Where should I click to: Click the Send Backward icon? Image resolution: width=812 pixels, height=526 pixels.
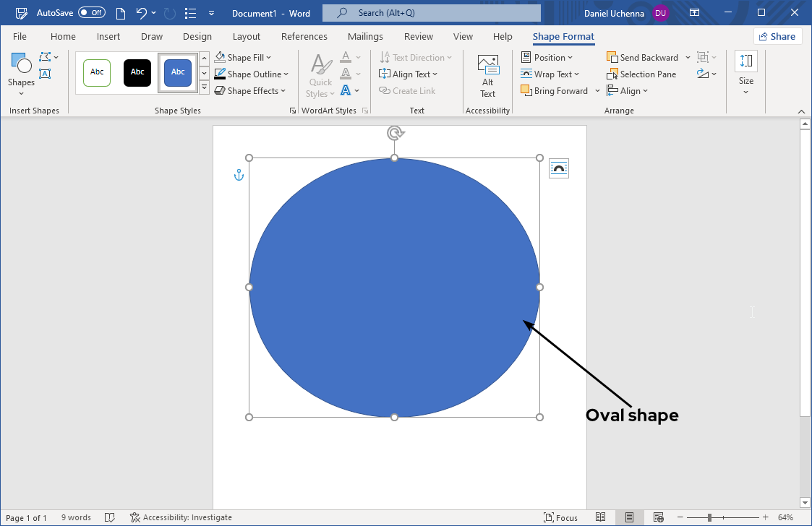point(612,57)
